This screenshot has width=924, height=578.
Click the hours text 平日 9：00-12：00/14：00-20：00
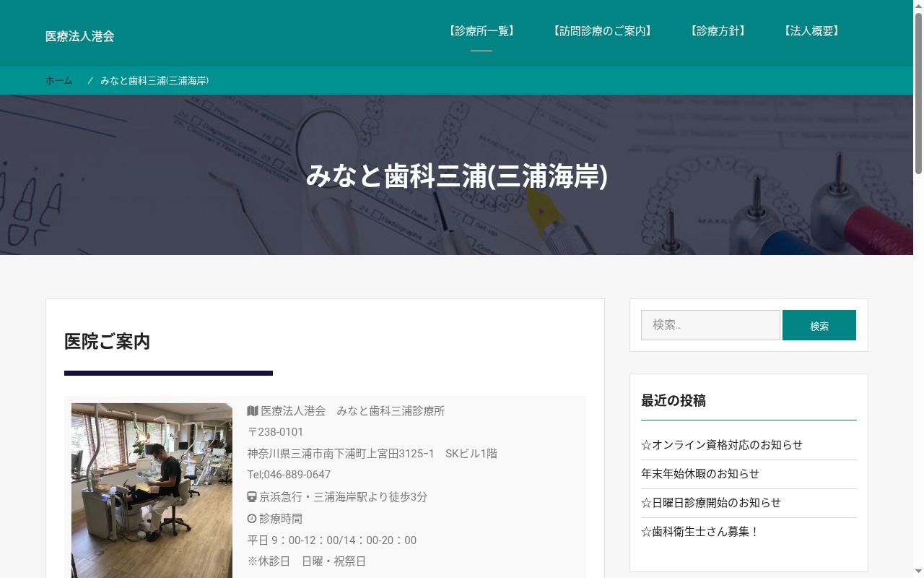[332, 540]
